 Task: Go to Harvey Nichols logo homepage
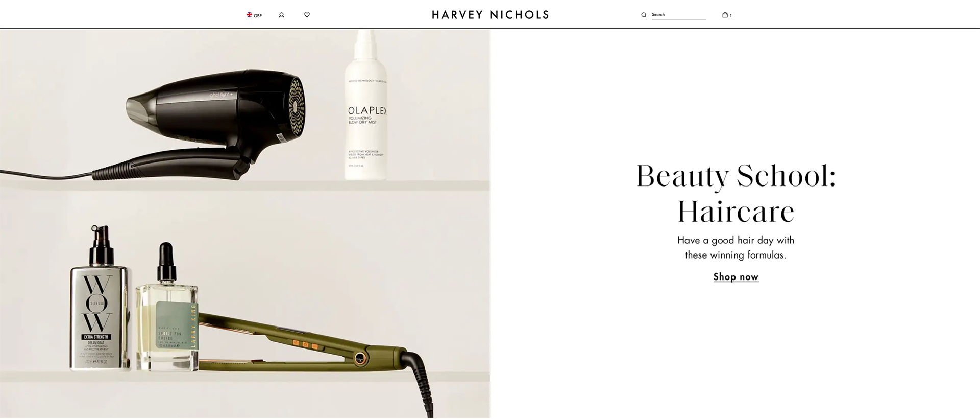click(490, 15)
